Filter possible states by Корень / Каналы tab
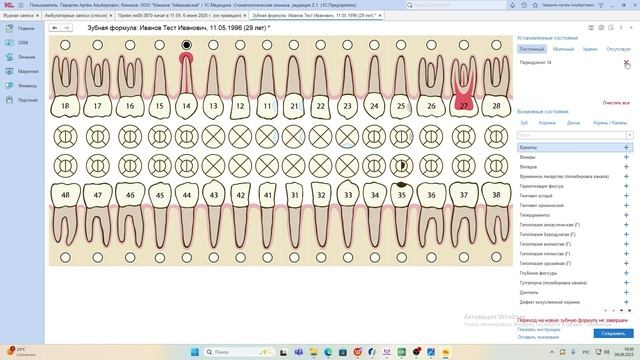Screen dimensions: 640x360 (610, 123)
